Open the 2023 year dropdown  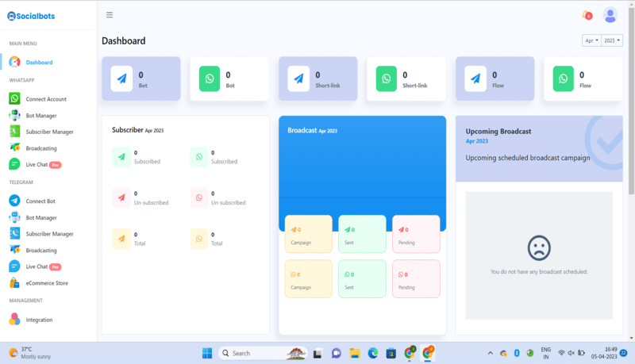point(612,40)
